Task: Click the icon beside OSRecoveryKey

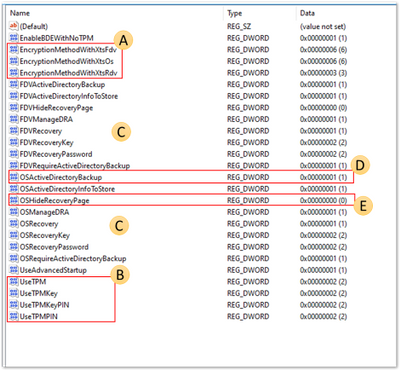Action: pyautogui.click(x=14, y=235)
